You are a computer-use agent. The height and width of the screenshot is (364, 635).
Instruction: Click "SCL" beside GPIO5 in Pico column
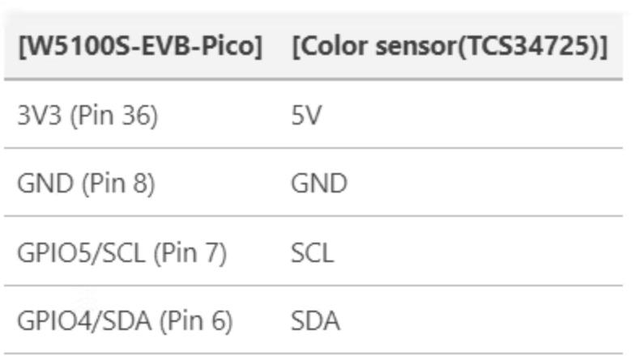point(124,253)
